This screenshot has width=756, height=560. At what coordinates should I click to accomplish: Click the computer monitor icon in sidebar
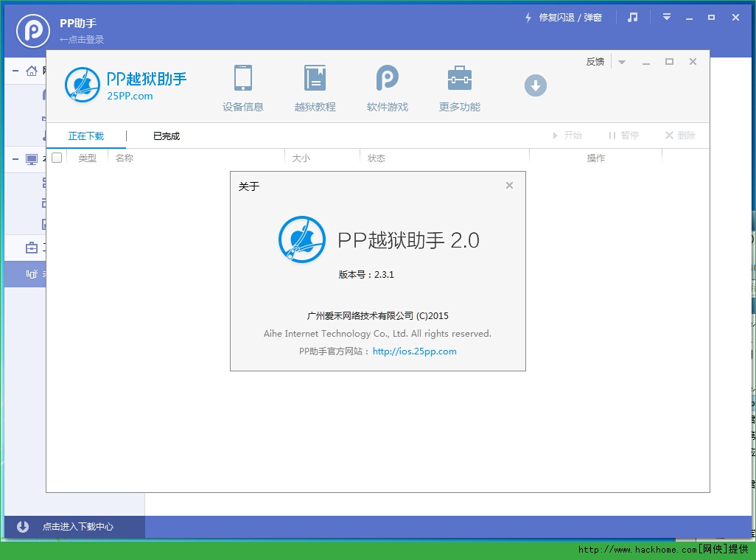[32, 159]
